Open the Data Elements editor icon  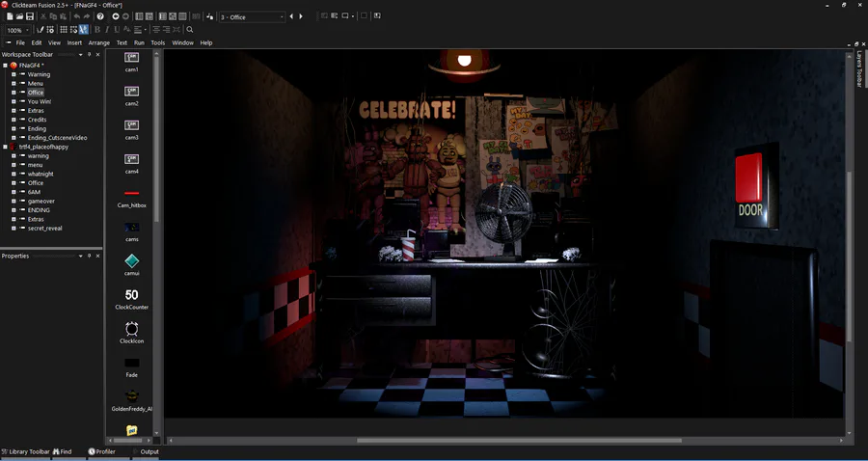tap(182, 16)
